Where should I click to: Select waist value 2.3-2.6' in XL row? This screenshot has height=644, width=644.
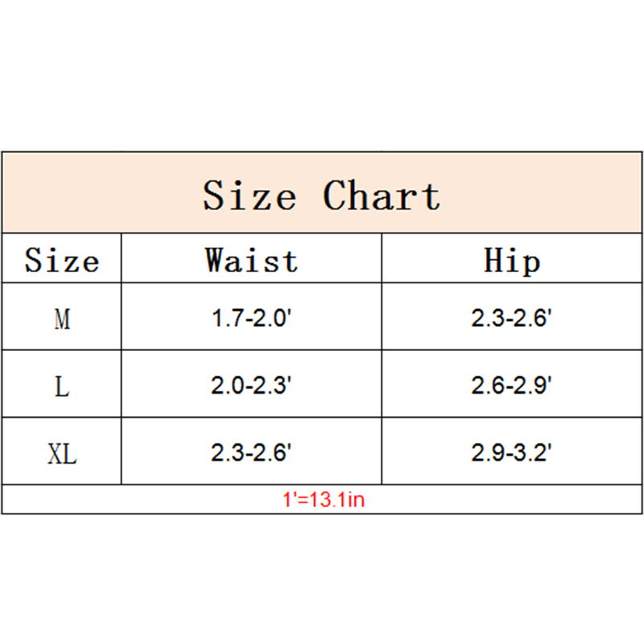(x=250, y=454)
